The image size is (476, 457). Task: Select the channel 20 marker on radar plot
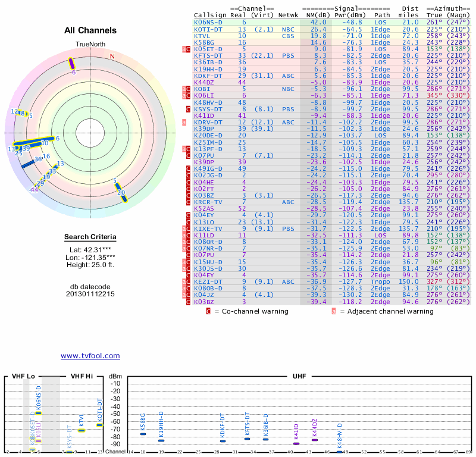tap(121, 192)
